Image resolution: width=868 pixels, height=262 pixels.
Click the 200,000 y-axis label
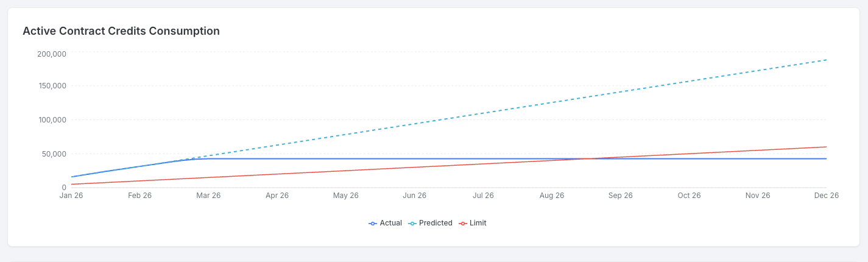point(52,54)
